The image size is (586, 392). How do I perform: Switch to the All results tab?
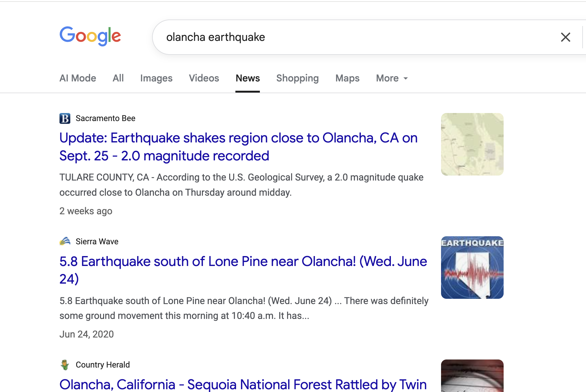click(x=118, y=78)
